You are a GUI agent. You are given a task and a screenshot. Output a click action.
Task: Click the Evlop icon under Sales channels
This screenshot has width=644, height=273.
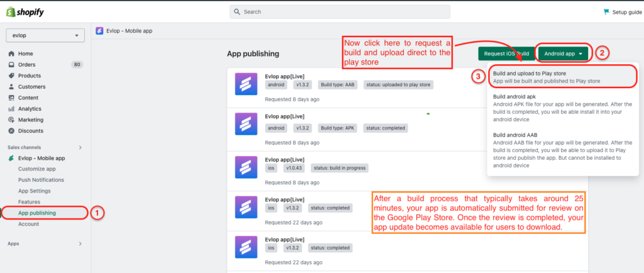(x=11, y=158)
